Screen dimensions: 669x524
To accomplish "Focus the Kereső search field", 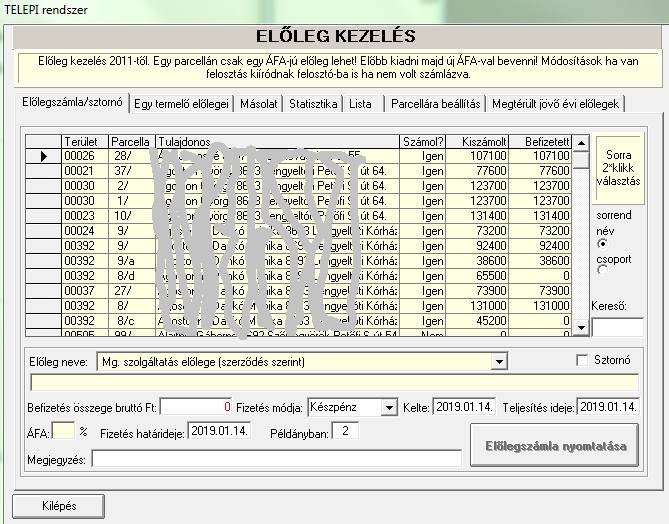I will [617, 327].
